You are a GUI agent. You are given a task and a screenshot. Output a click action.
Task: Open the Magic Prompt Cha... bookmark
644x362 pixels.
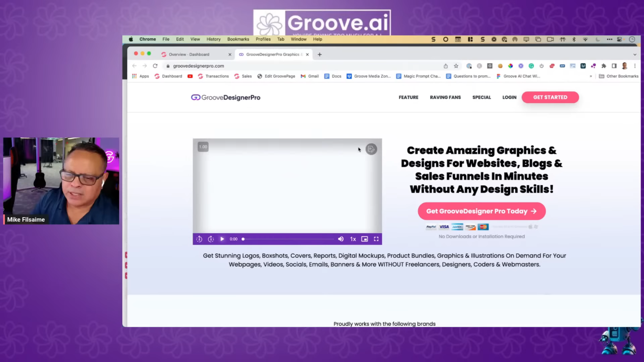(418, 76)
